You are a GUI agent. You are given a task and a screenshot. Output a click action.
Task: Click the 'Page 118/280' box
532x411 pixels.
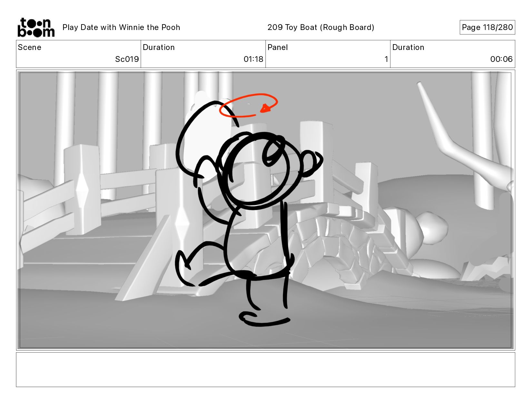[487, 27]
